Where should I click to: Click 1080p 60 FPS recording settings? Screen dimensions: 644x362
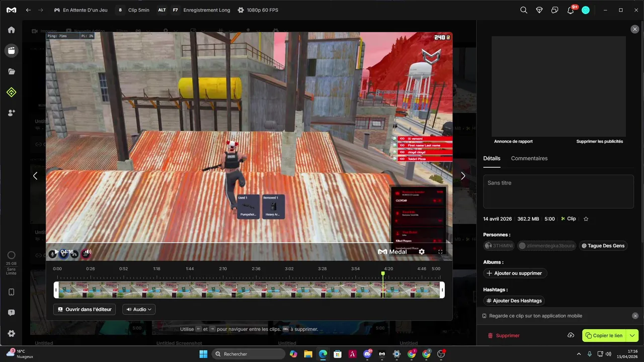coord(258,10)
